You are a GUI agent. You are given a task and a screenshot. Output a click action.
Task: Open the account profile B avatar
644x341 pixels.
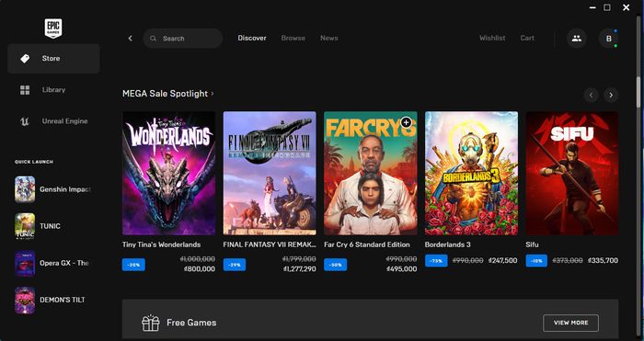(609, 39)
